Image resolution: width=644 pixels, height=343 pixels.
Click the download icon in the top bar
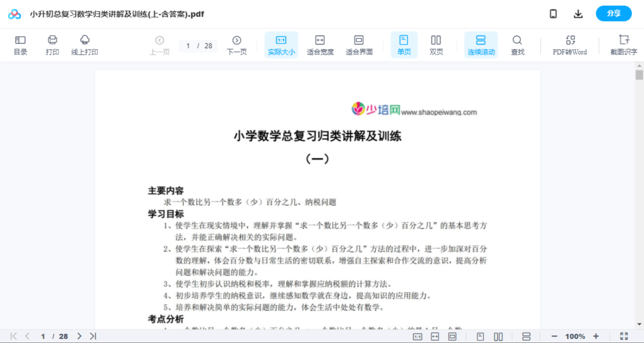578,13
